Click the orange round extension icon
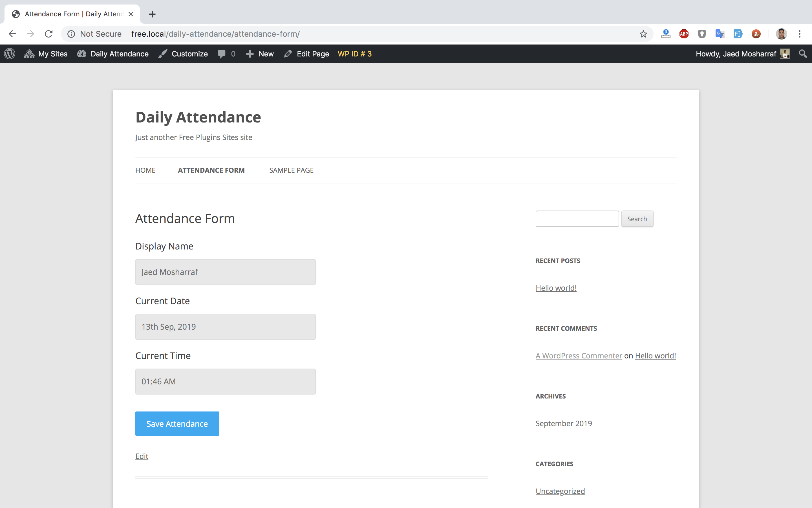The image size is (812, 508). point(756,34)
